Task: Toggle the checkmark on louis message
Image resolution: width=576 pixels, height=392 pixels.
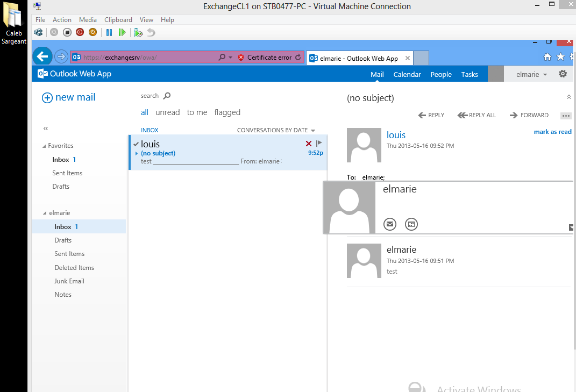Action: point(136,144)
